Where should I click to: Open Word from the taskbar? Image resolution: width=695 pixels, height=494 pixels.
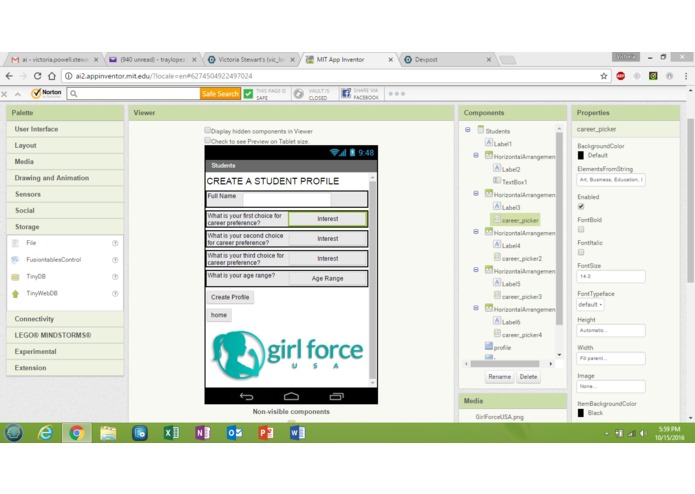[297, 433]
